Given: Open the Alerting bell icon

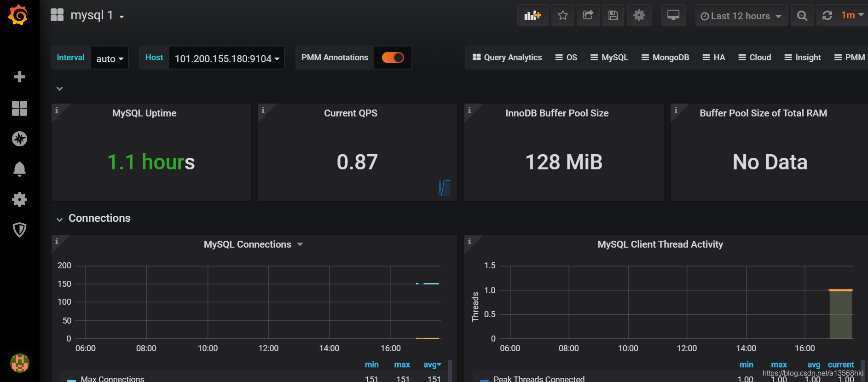Looking at the screenshot, I should point(19,169).
